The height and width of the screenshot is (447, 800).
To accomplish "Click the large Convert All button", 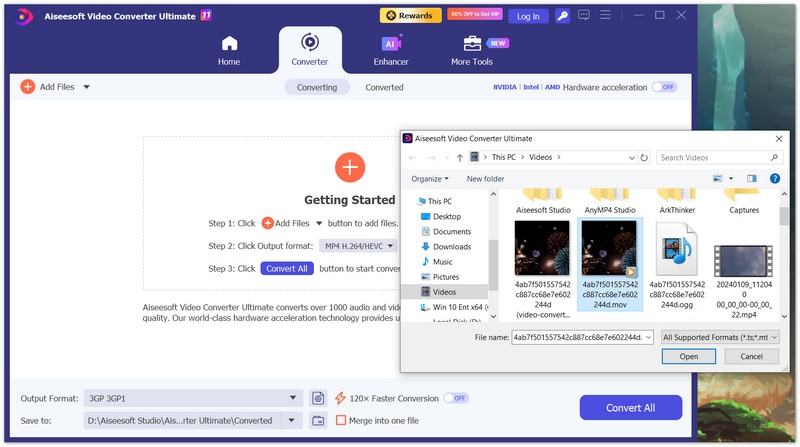I will (x=631, y=408).
